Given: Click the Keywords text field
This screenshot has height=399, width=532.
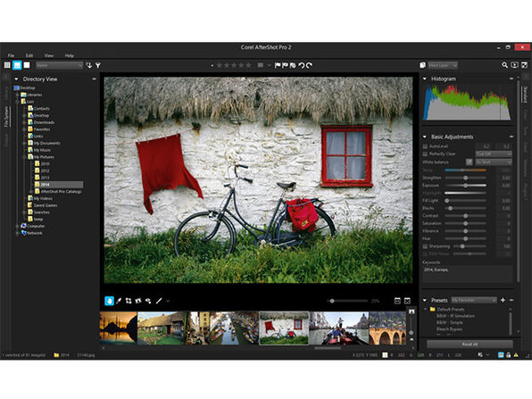Looking at the screenshot, I should pyautogui.click(x=468, y=274).
